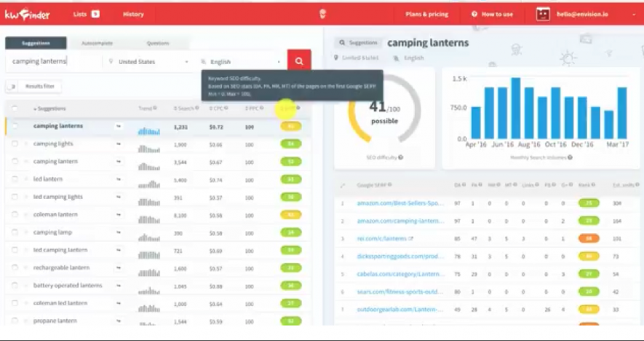Check the led lantern checkbox
Image resolution: width=644 pixels, height=341 pixels.
tap(15, 179)
